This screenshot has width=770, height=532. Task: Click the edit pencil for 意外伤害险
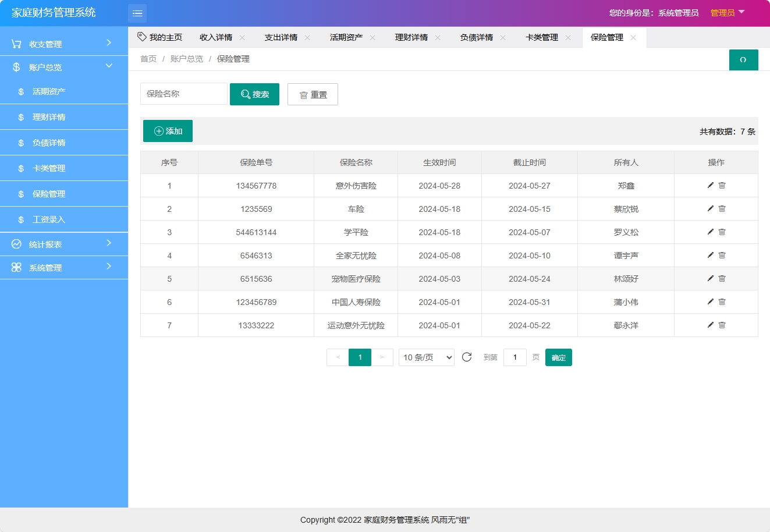[x=710, y=185]
